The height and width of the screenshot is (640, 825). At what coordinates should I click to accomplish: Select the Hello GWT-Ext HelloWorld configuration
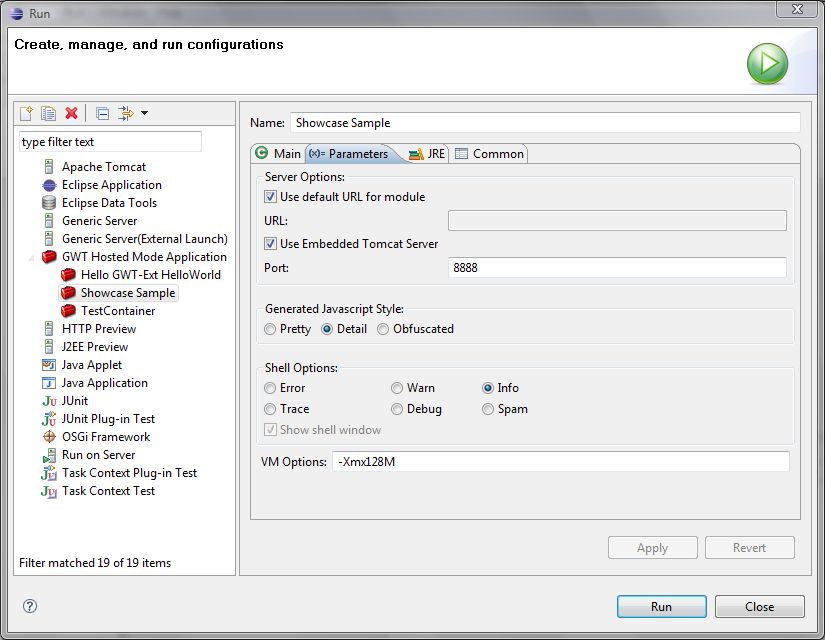point(150,275)
